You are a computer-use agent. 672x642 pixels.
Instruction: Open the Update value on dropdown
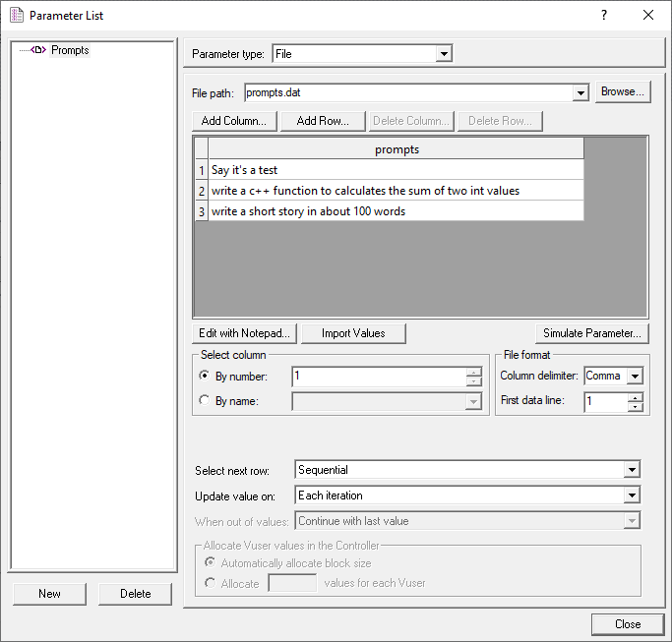(x=631, y=496)
